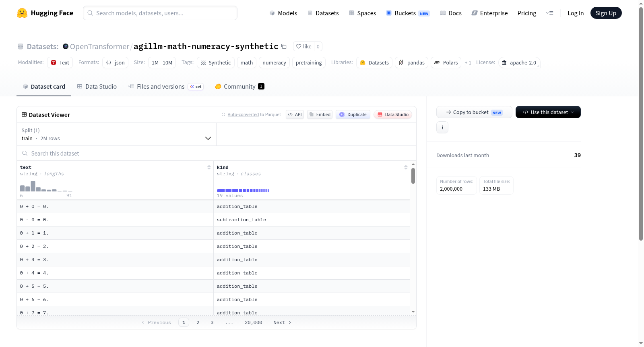Screen dimensions: 644x347
Task: View the Pricing page
Action: point(527,13)
